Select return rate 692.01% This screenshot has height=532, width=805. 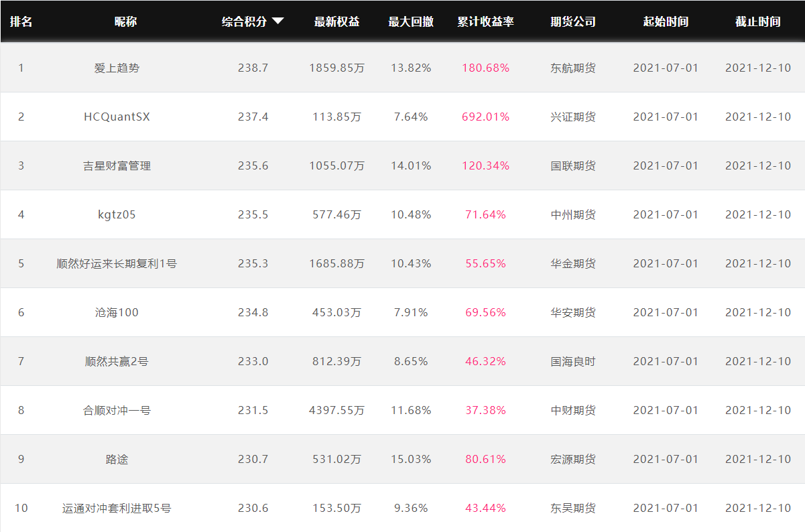point(486,117)
